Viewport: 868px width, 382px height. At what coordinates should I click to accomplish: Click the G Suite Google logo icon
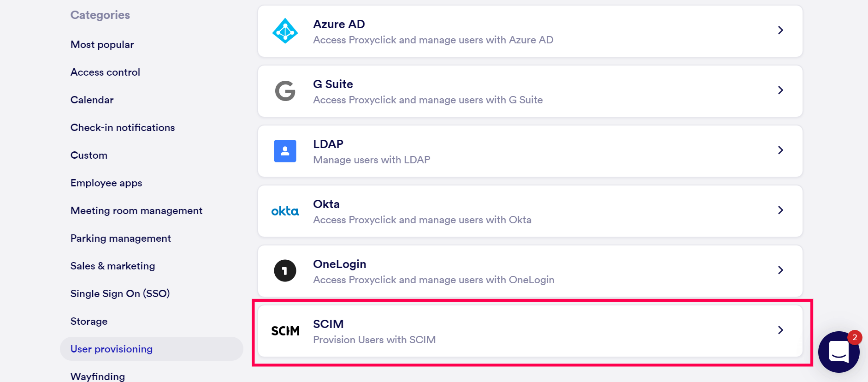click(285, 91)
